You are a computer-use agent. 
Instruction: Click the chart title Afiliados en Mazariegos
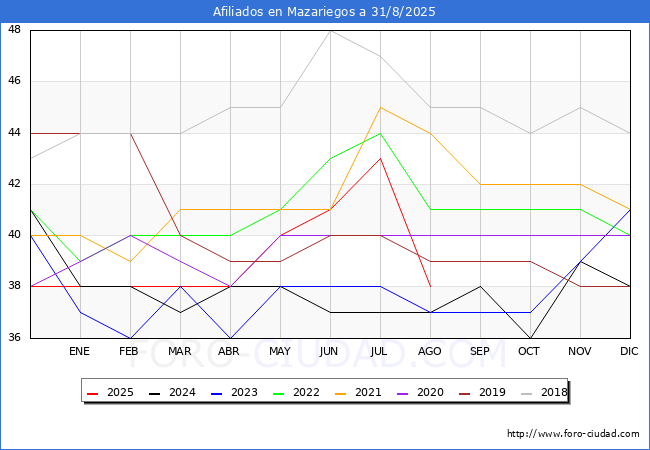324,12
